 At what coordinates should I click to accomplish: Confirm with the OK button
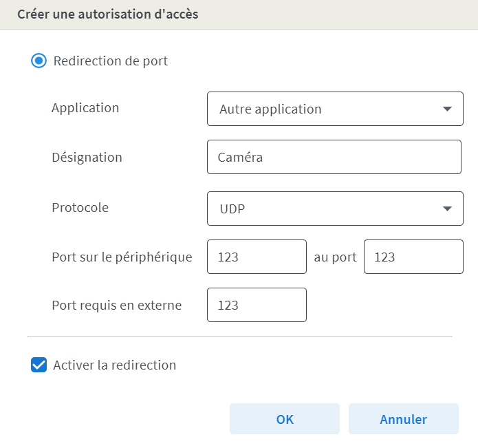click(x=285, y=418)
